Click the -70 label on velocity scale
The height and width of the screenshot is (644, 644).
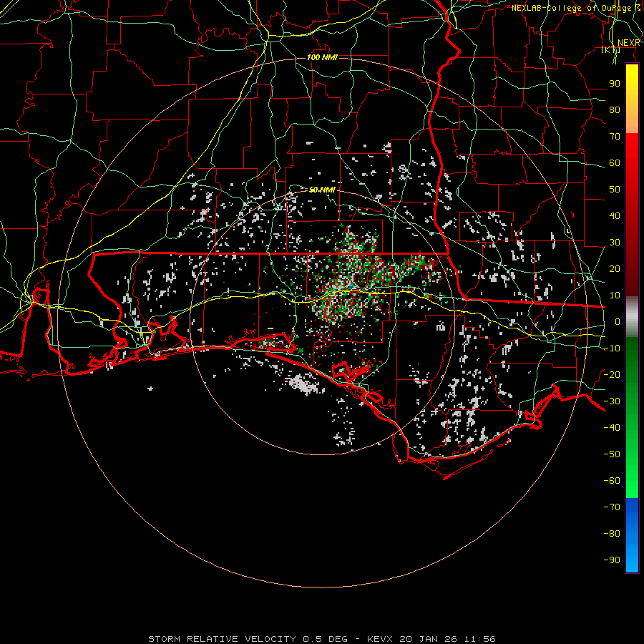(x=612, y=507)
